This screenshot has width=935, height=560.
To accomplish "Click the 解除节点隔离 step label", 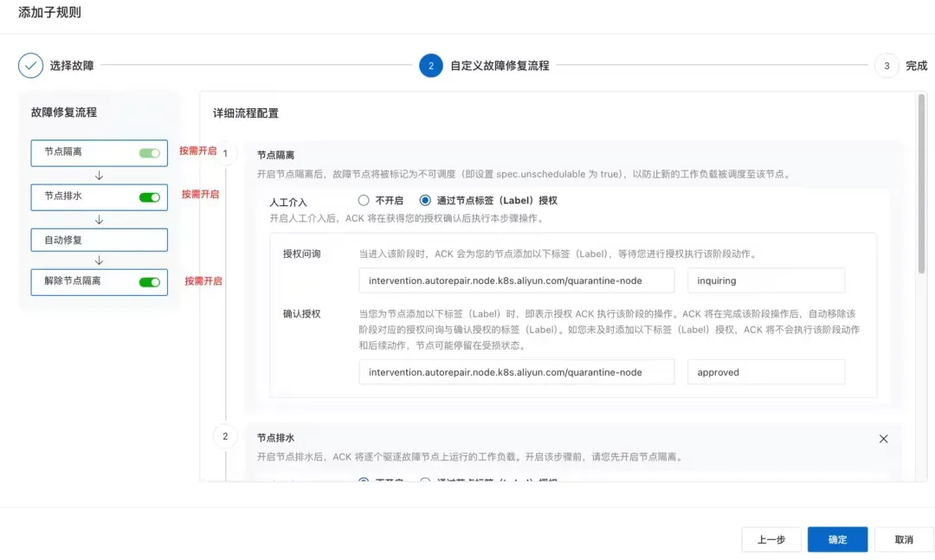I will pyautogui.click(x=72, y=281).
